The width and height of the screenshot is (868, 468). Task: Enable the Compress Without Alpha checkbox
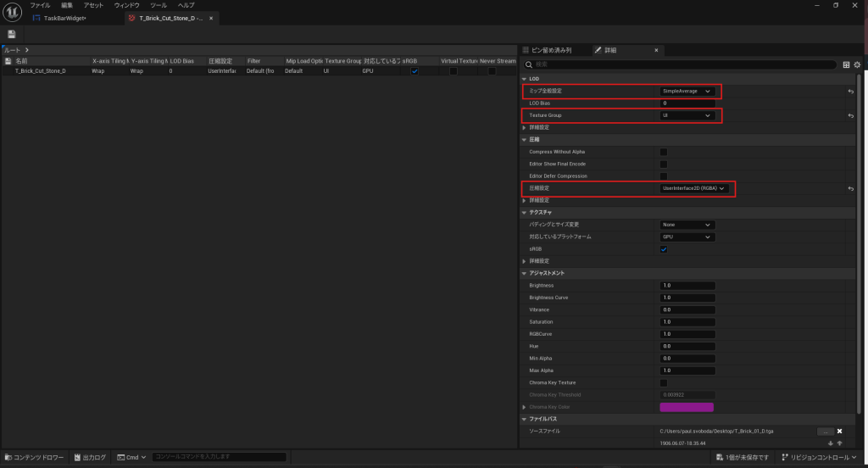click(664, 152)
